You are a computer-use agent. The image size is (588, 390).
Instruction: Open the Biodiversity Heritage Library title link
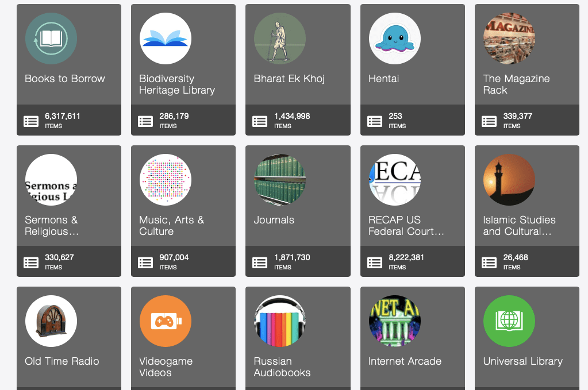tap(177, 84)
